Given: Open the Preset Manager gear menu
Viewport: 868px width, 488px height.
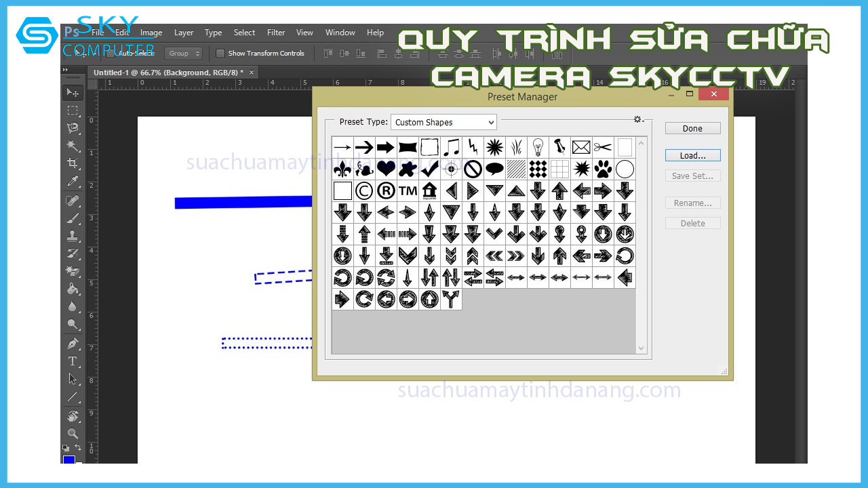Looking at the screenshot, I should 638,120.
